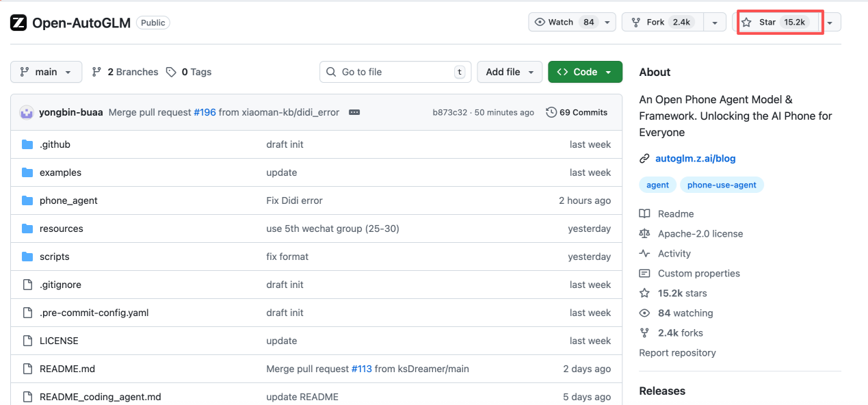Expand the Add file dropdown
868x405 pixels.
[x=510, y=72]
